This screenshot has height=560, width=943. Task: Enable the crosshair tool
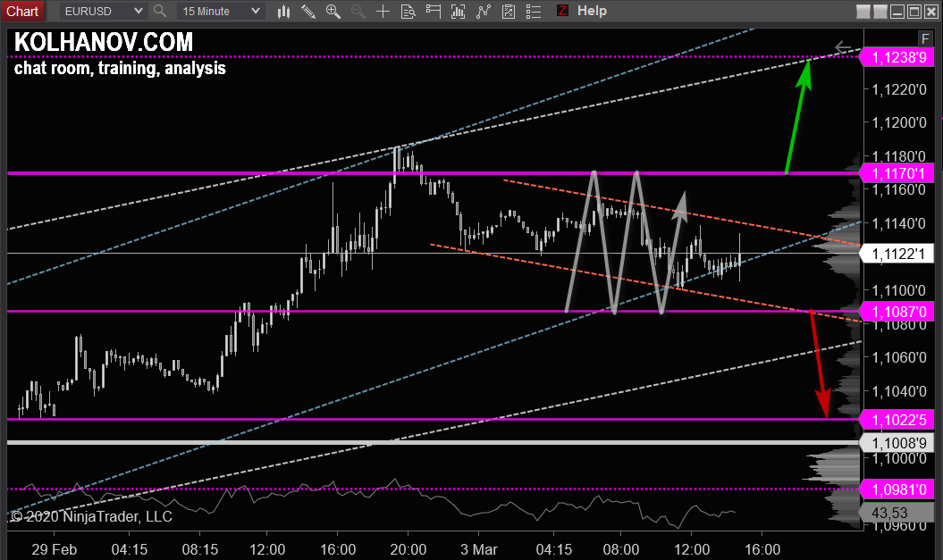tap(383, 11)
